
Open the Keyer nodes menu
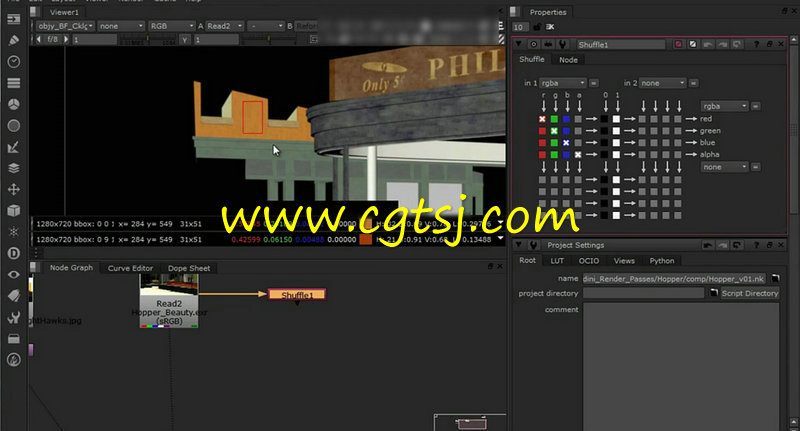tap(14, 147)
